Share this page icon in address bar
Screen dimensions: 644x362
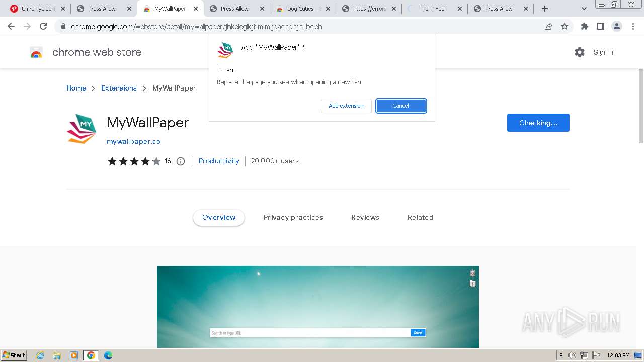(x=548, y=26)
